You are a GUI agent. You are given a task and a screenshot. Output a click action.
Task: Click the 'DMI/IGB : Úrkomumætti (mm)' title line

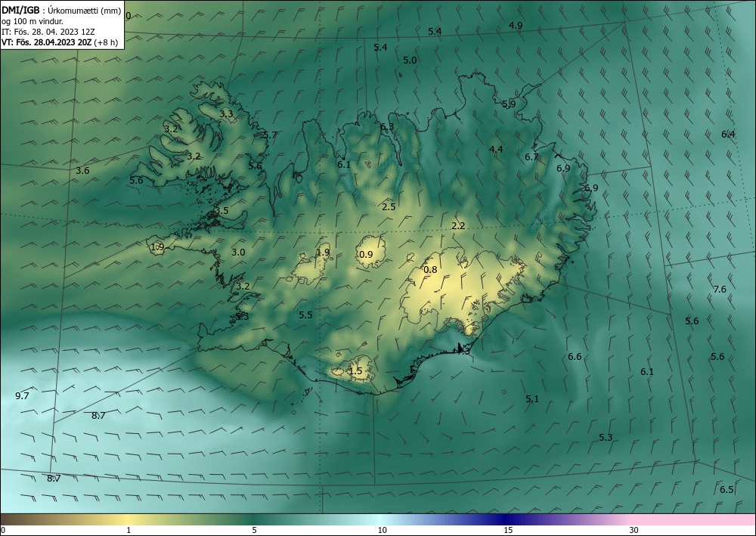(61, 11)
